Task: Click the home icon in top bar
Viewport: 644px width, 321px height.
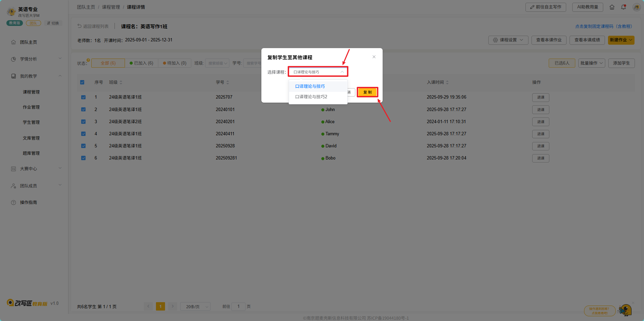Action: (x=612, y=7)
